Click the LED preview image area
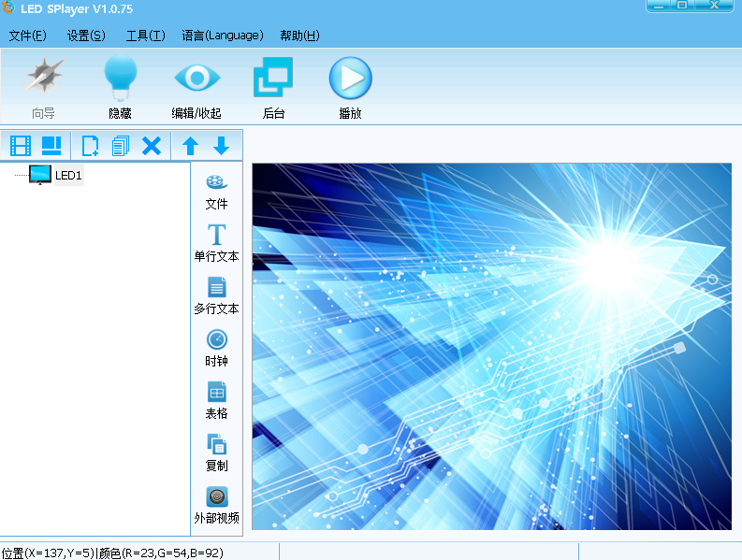Image resolution: width=742 pixels, height=560 pixels. click(491, 347)
